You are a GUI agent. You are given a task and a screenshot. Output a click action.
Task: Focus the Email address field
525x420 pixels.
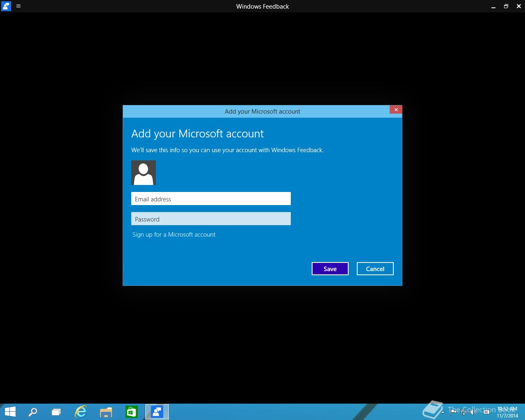coord(211,199)
